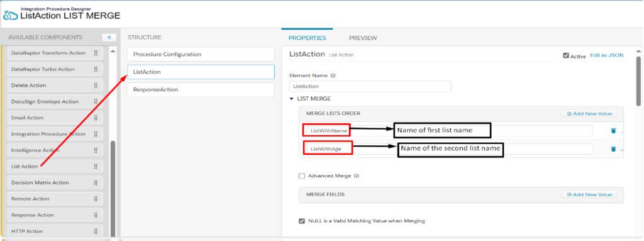
Task: Click Element Name info icon
Action: click(333, 76)
